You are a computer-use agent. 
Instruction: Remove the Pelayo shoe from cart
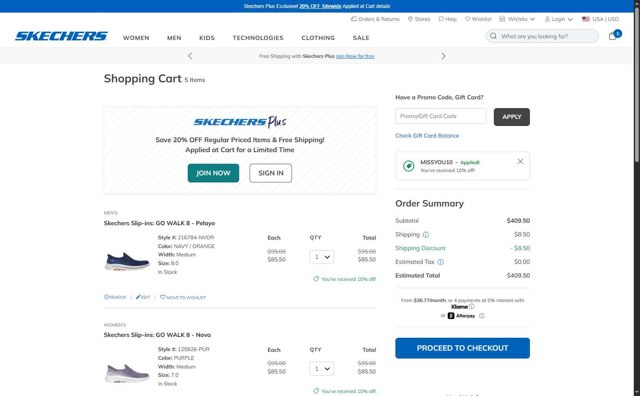115,297
